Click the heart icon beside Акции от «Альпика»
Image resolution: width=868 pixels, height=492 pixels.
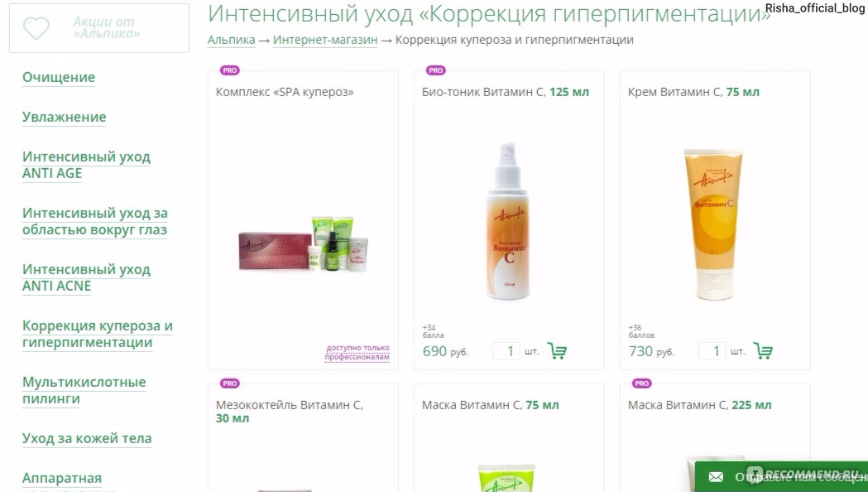click(x=36, y=28)
